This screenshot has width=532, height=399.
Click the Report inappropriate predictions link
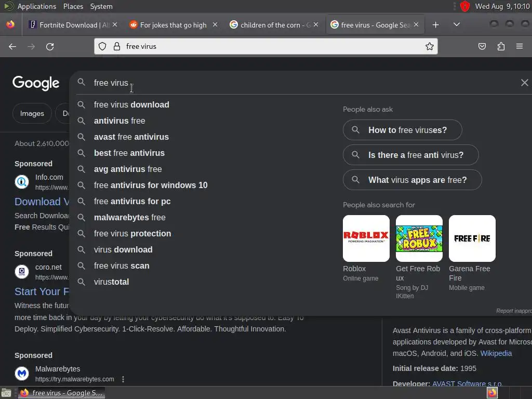click(x=514, y=311)
